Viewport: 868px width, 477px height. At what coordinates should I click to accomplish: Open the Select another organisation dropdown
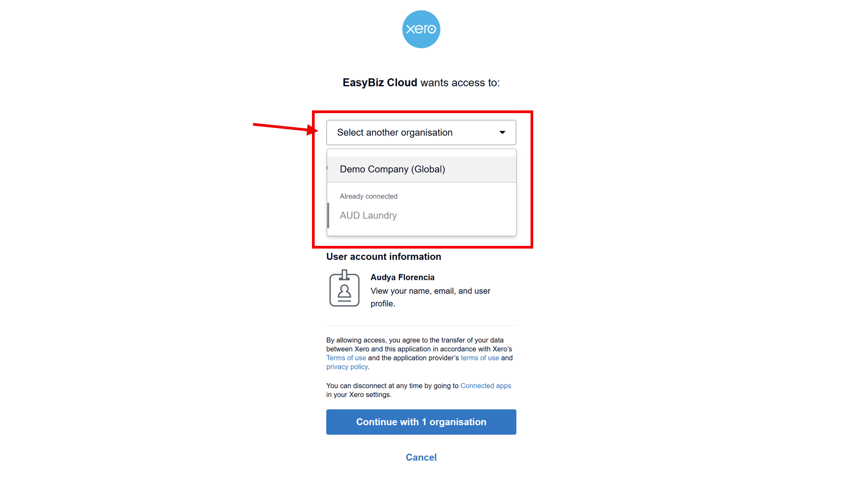coord(421,132)
